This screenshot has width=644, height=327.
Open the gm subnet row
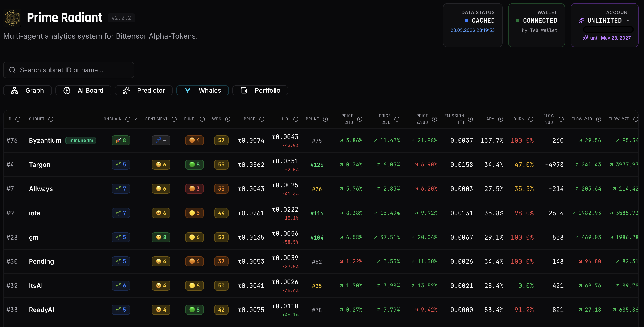321,237
